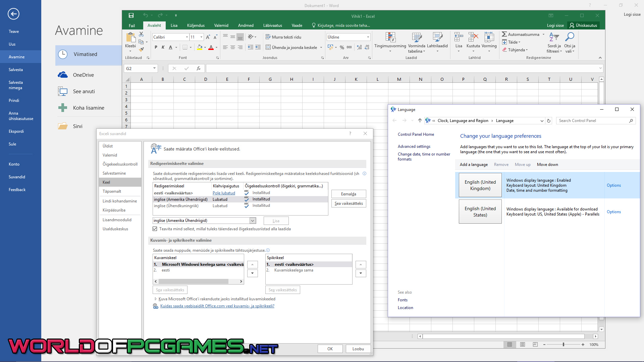Viewport: 644px width, 362px height.
Task: Click the Format Painter brush icon
Action: click(x=142, y=49)
